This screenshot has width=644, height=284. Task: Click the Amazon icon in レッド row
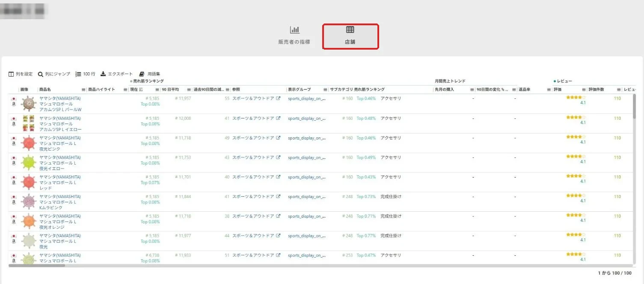[x=14, y=182]
